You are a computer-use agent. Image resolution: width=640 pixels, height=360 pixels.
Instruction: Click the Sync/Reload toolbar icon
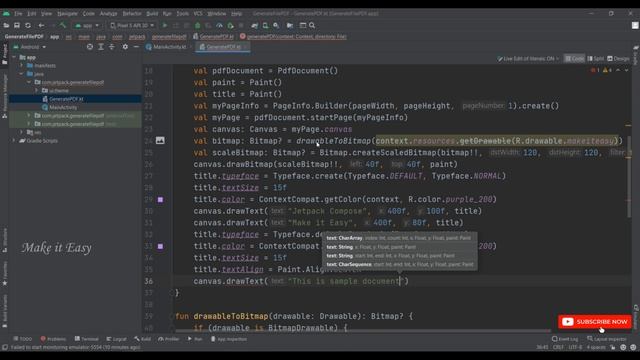tap(28, 25)
